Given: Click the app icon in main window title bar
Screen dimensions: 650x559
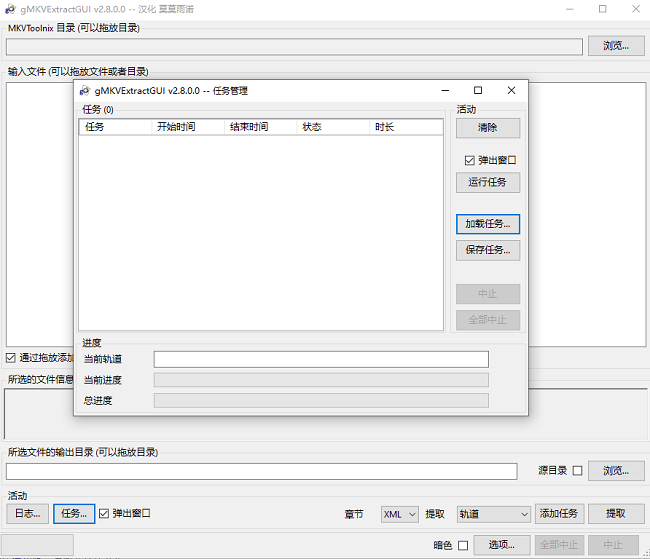Looking at the screenshot, I should (10, 9).
